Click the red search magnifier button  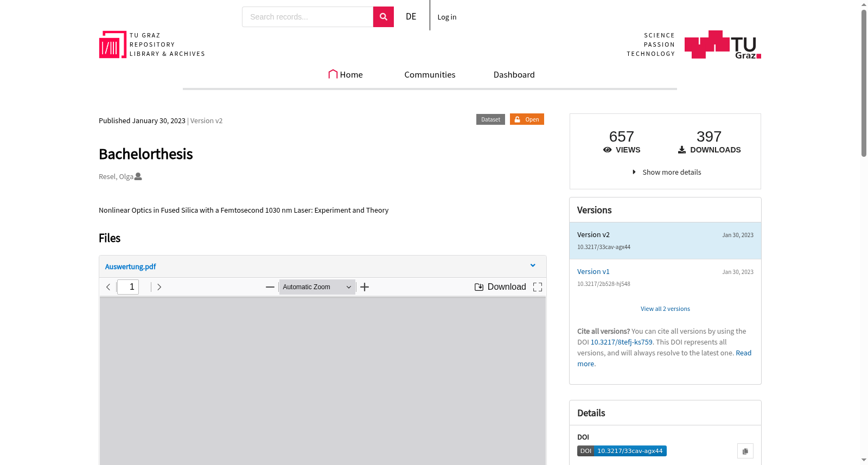tap(383, 17)
